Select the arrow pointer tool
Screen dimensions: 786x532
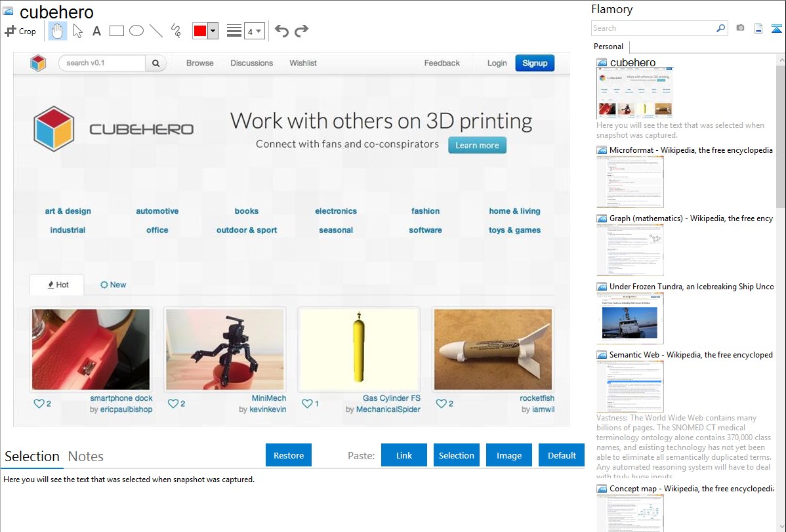pyautogui.click(x=77, y=31)
